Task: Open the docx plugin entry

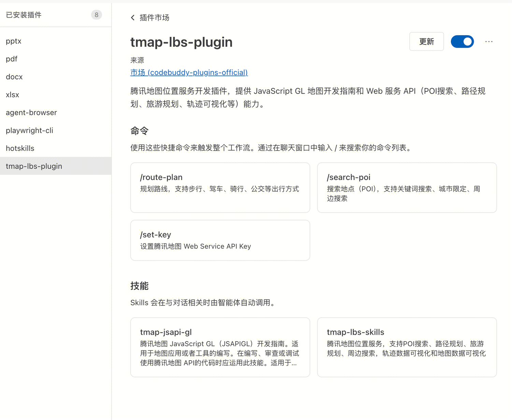Action: (14, 77)
